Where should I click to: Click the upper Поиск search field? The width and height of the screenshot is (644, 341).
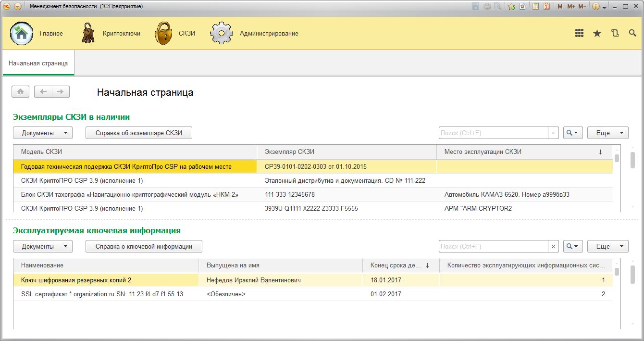pos(494,133)
